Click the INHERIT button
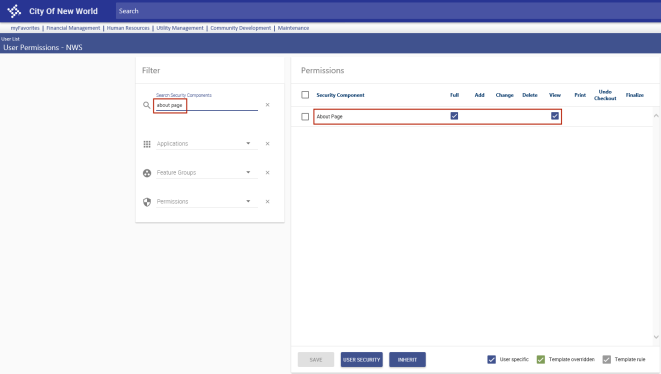Viewport: 661px width, 374px height. [407, 360]
